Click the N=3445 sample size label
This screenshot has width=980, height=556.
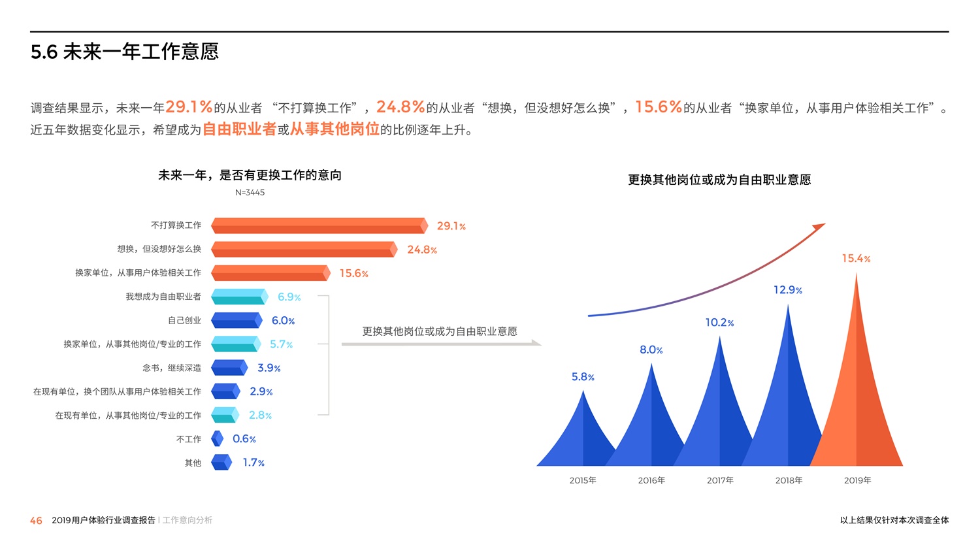250,193
